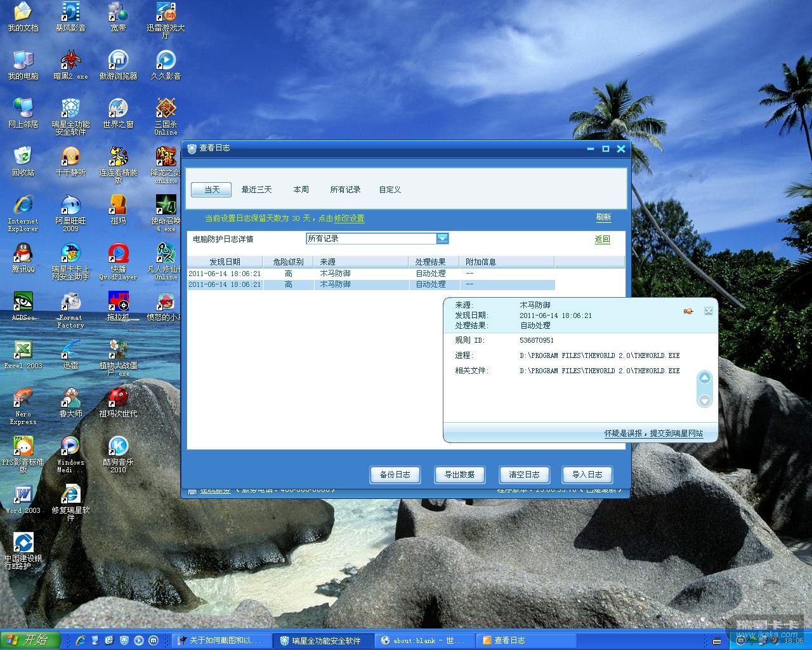Open the 世界之窗 browser desktop icon

pos(118,113)
